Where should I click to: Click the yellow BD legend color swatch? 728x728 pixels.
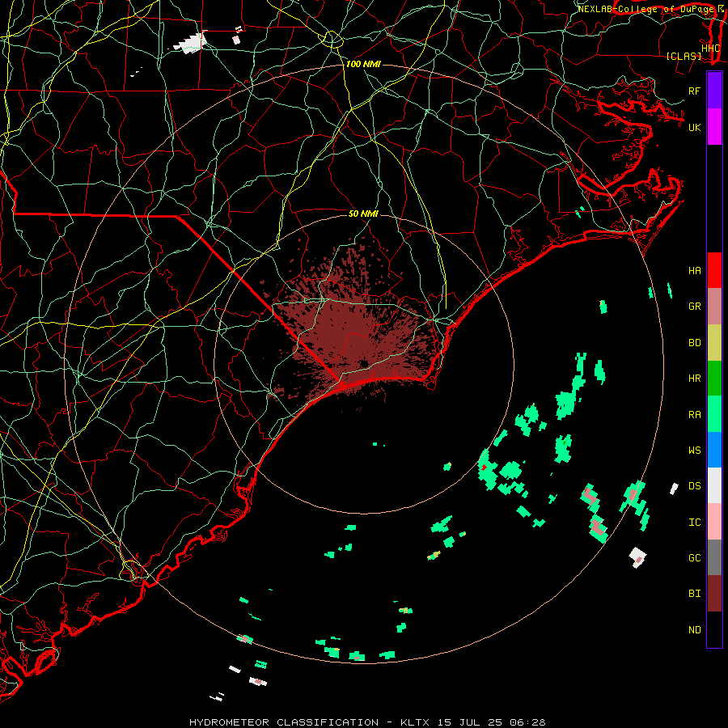(x=714, y=342)
